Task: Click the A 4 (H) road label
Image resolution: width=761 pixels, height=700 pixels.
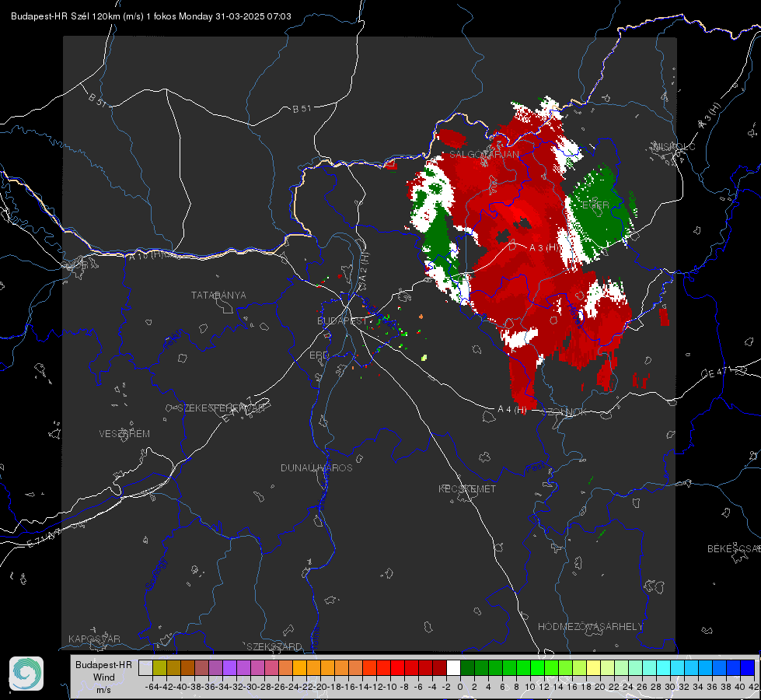Action: click(x=512, y=409)
